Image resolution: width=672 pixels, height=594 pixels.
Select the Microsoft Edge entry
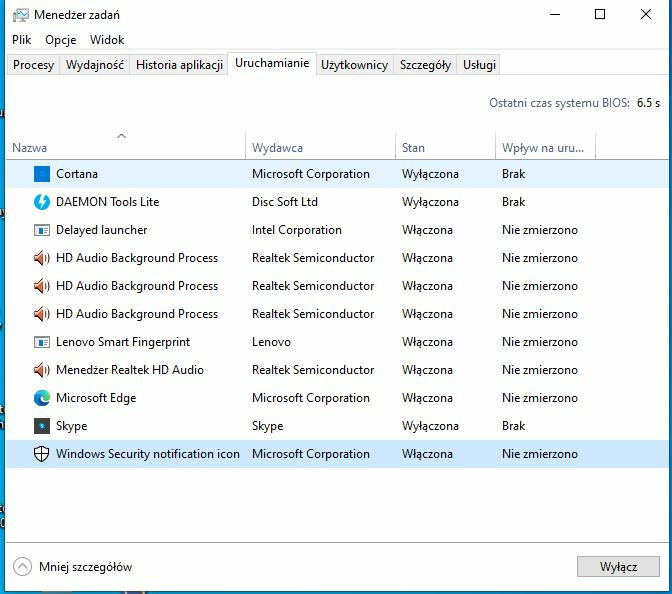(x=96, y=398)
